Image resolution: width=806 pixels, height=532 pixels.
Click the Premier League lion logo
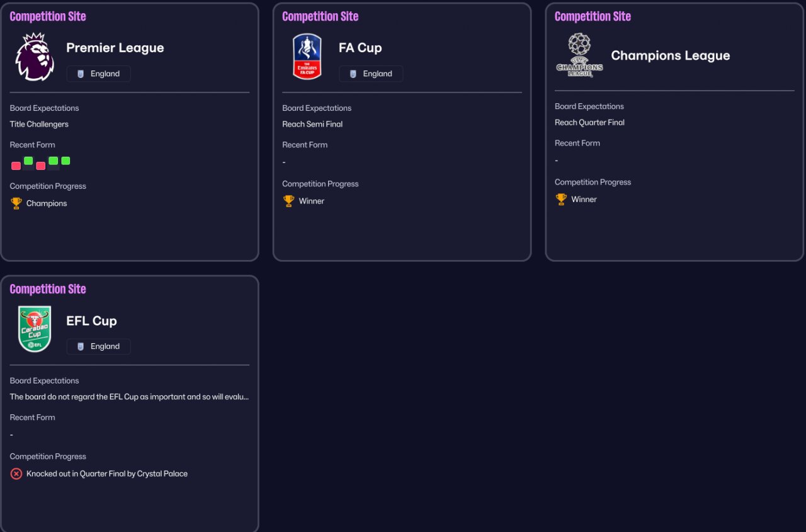pos(35,57)
